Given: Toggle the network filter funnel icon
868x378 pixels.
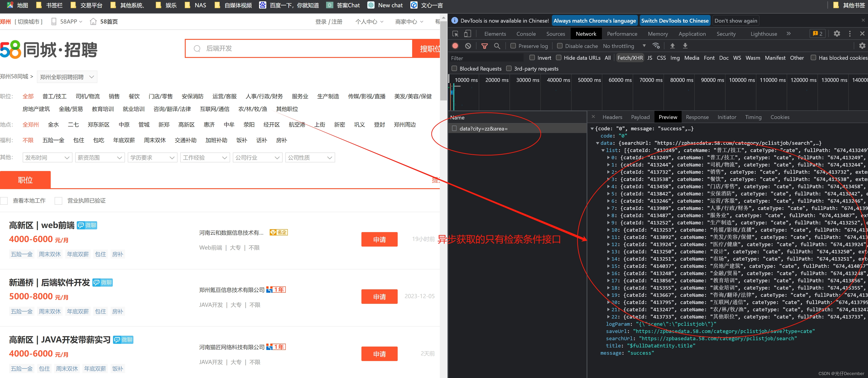Looking at the screenshot, I should [x=484, y=46].
